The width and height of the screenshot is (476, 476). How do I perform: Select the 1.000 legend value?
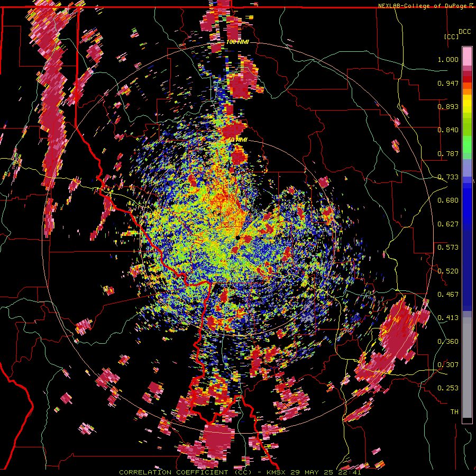448,59
